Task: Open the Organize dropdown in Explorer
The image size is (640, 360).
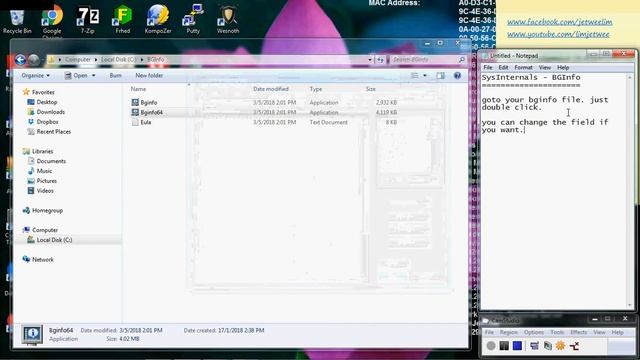Action: pos(36,76)
